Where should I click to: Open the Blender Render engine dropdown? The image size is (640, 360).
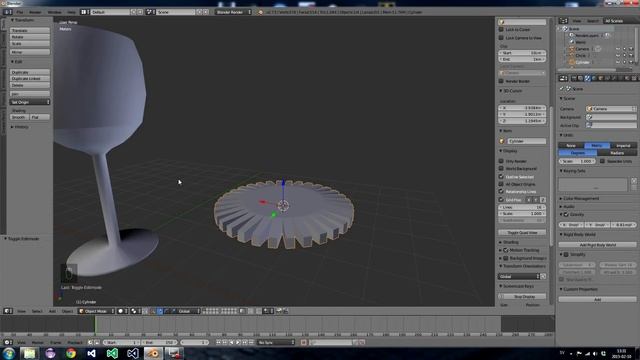(x=233, y=12)
